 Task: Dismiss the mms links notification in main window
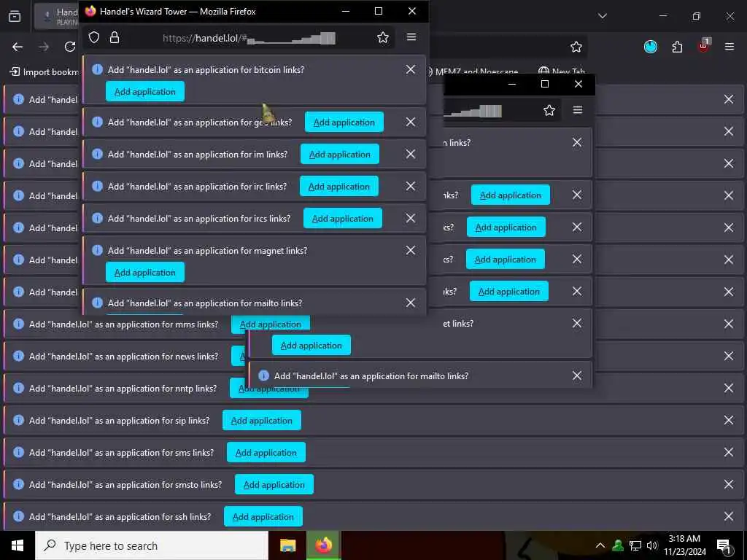tap(729, 324)
